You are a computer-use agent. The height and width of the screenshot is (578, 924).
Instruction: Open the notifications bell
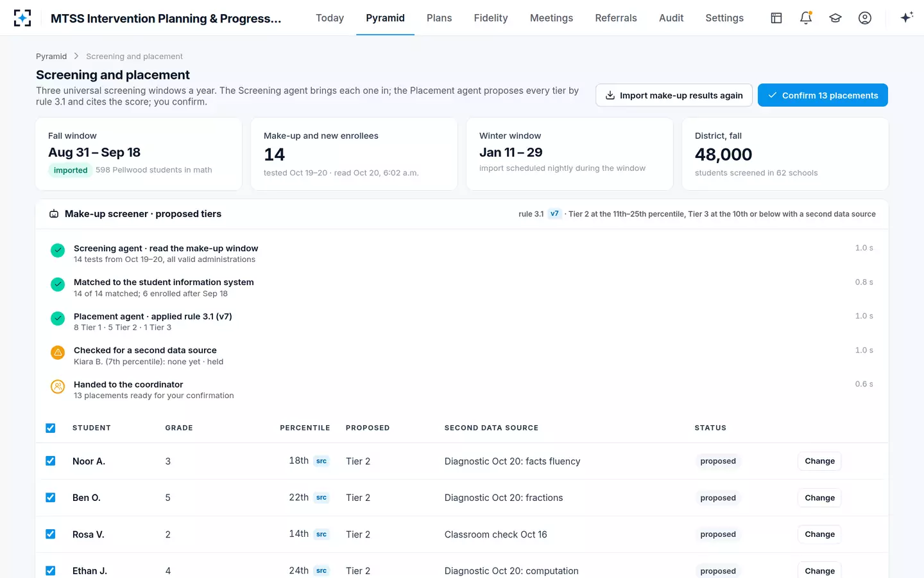806,18
